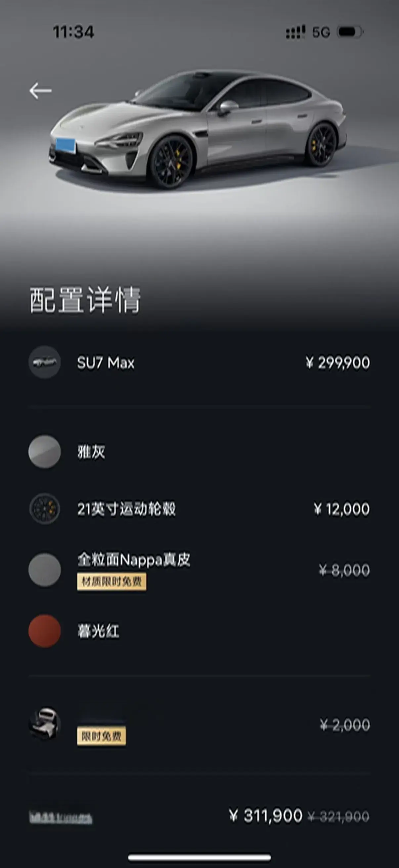Tap the 11:34 status bar clock
The height and width of the screenshot is (868, 399).
[73, 32]
